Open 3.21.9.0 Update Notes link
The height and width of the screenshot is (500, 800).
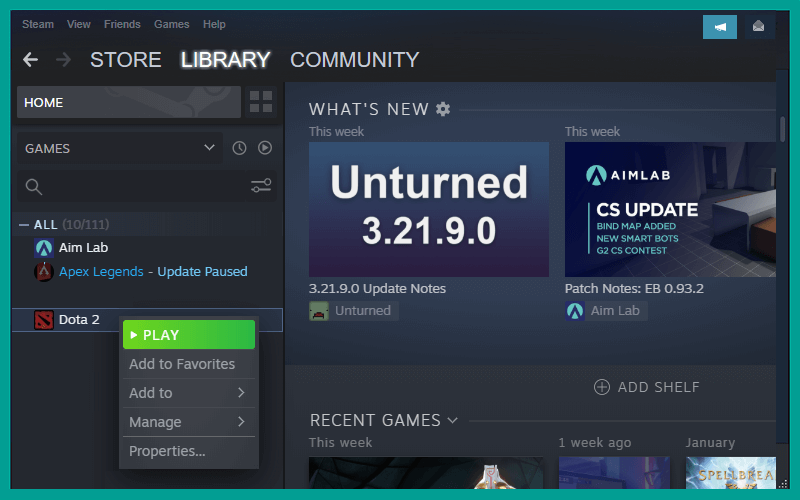[x=377, y=289]
